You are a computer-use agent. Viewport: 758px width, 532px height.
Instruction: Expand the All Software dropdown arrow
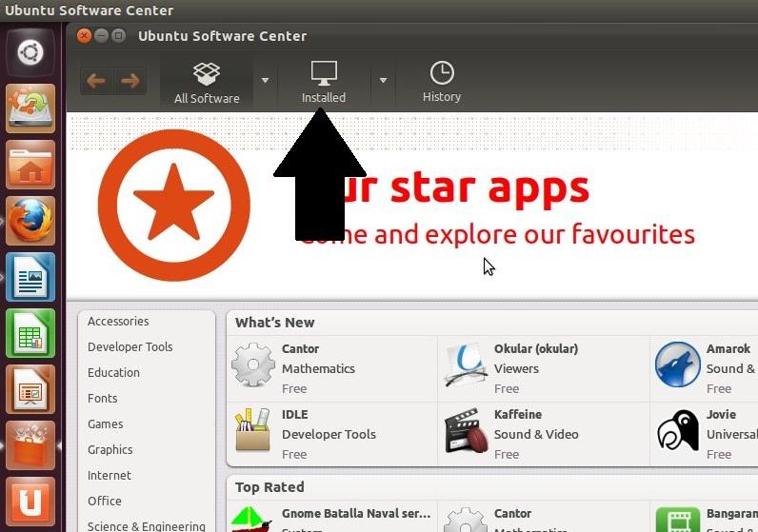tap(265, 81)
